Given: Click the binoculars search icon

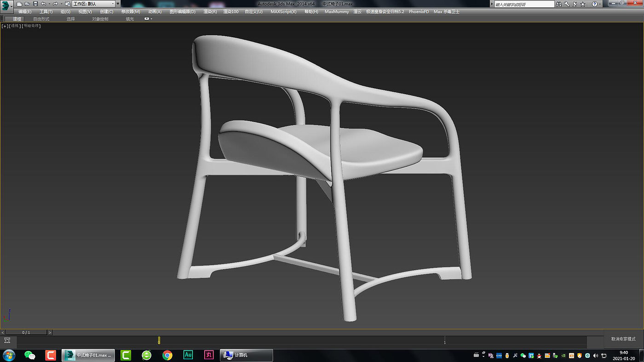Looking at the screenshot, I should click(x=559, y=4).
